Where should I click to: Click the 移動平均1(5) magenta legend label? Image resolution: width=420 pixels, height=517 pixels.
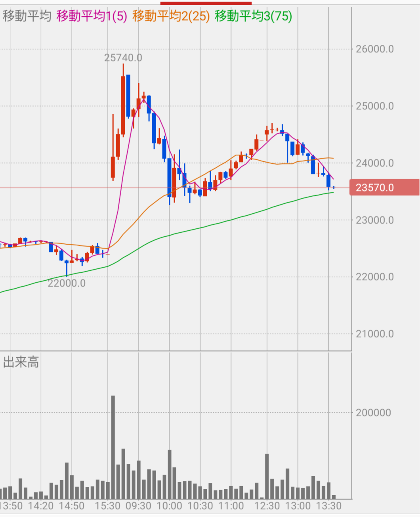tap(92, 16)
